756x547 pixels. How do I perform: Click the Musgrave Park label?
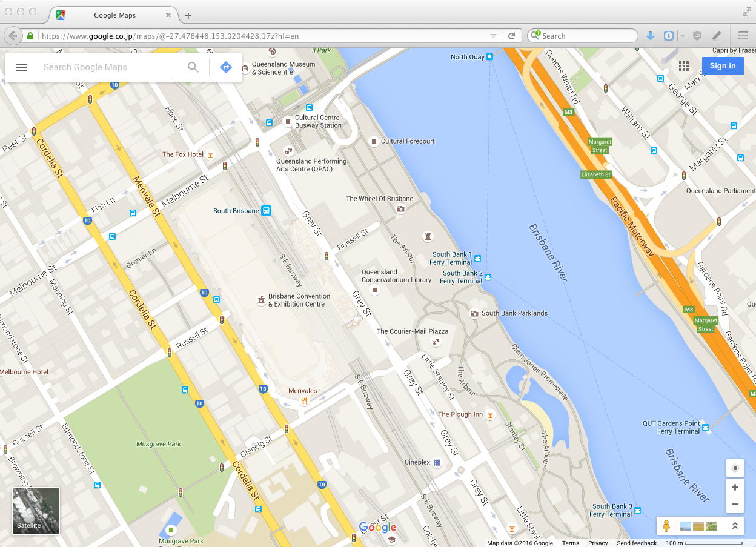pos(159,444)
